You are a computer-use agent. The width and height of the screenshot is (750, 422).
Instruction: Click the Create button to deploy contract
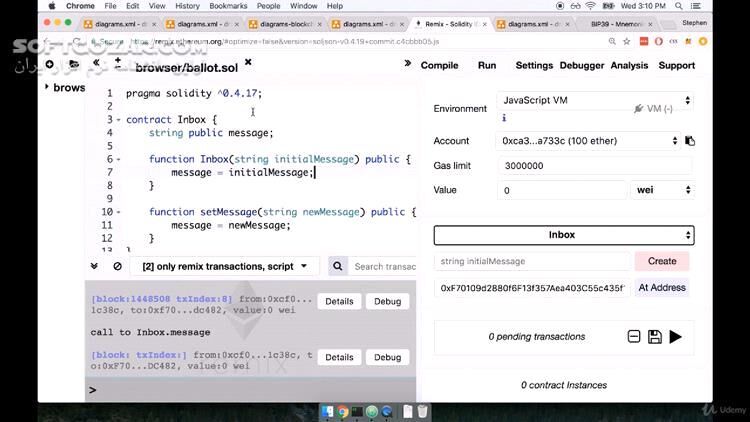661,261
